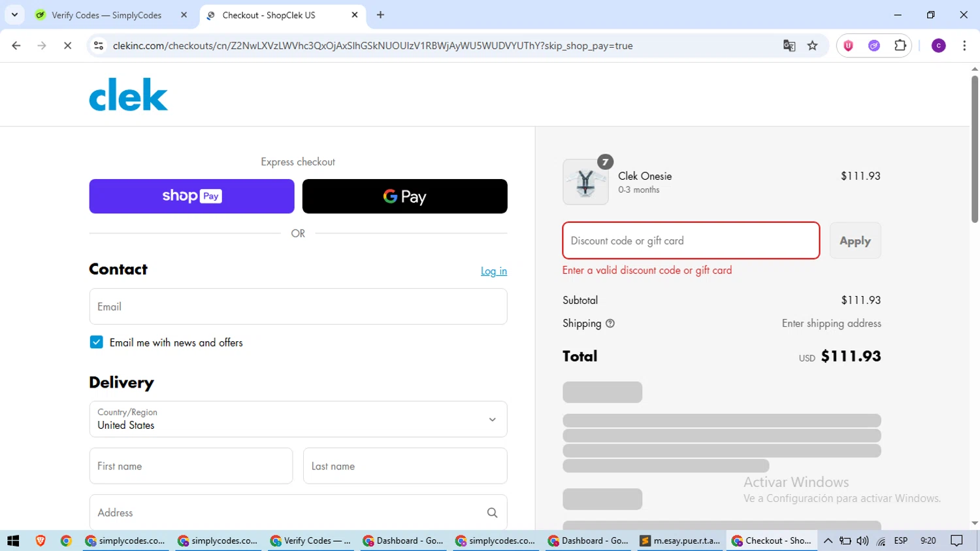
Task: Close the Checkout - ShopClek US tab
Action: tap(355, 15)
